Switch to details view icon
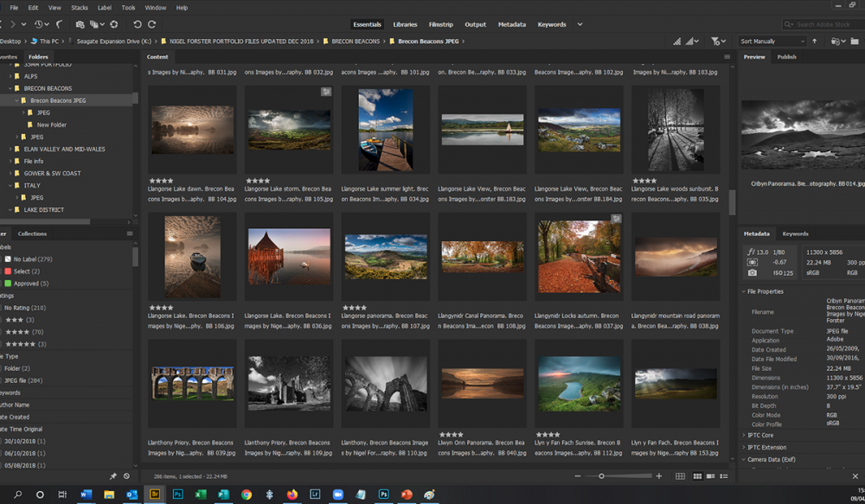This screenshot has height=504, width=865. [x=710, y=475]
